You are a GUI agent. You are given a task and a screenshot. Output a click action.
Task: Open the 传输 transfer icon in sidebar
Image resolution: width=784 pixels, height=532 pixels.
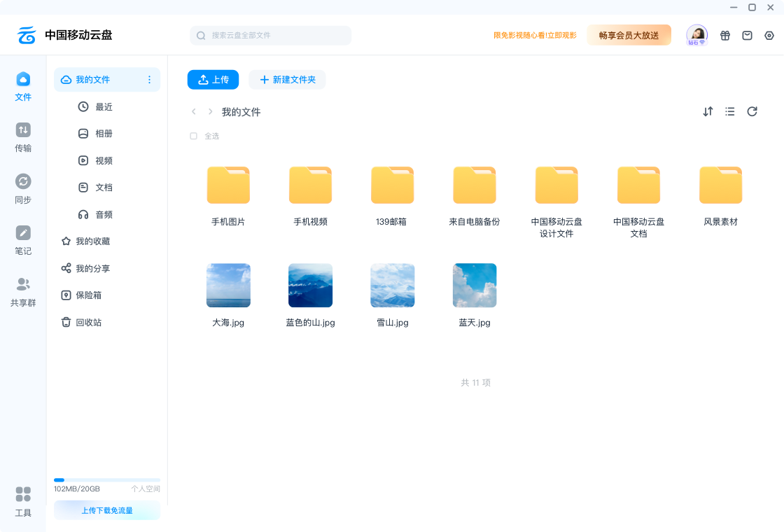pyautogui.click(x=23, y=130)
